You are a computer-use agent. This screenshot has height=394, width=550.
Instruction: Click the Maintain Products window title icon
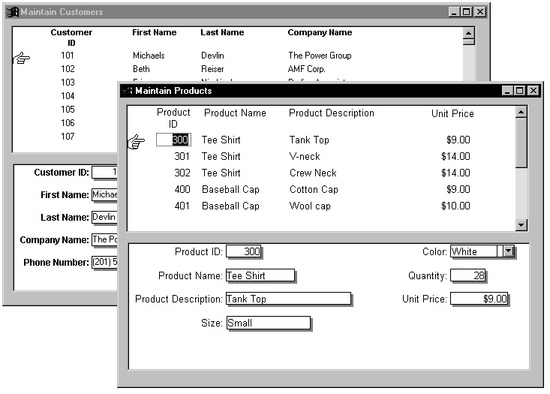point(128,91)
